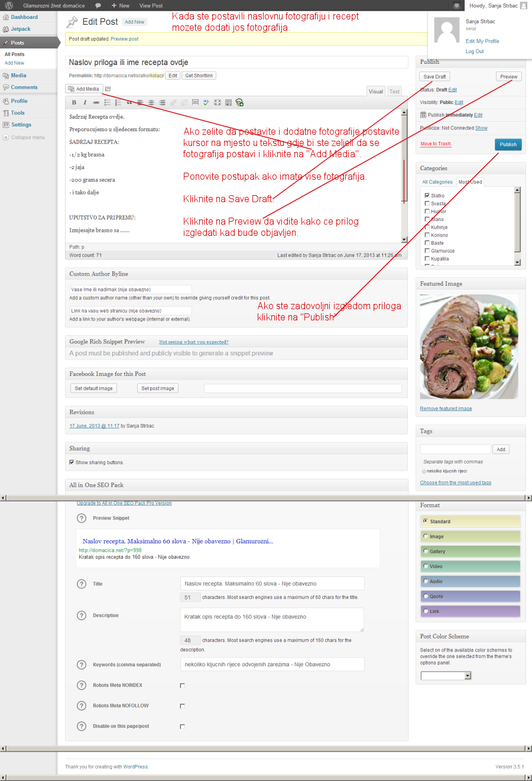This screenshot has height=781, width=532.
Task: Toggle bold formatting in editor toolbar
Action: point(74,102)
